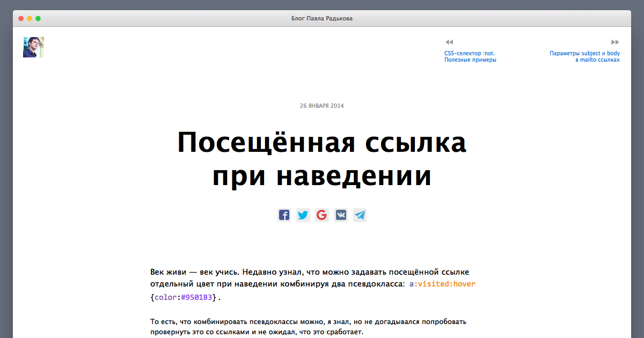Click the next post forward arrows
This screenshot has height=338, width=644.
pos(615,42)
